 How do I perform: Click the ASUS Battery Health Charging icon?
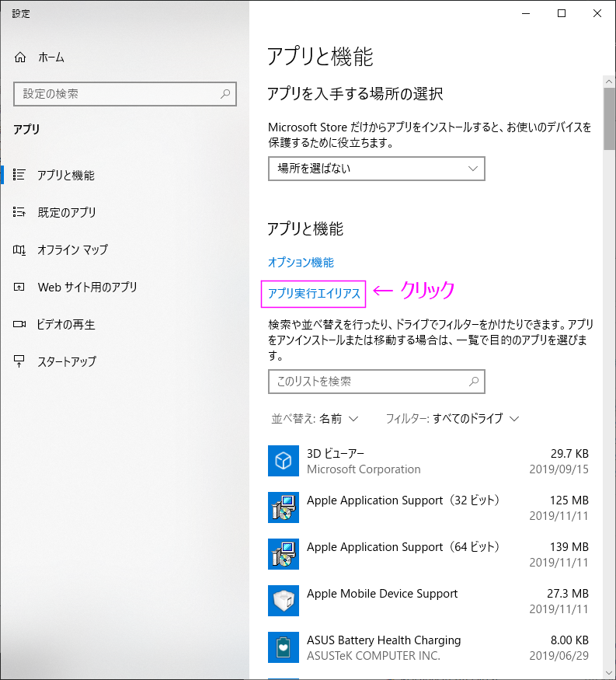(284, 647)
